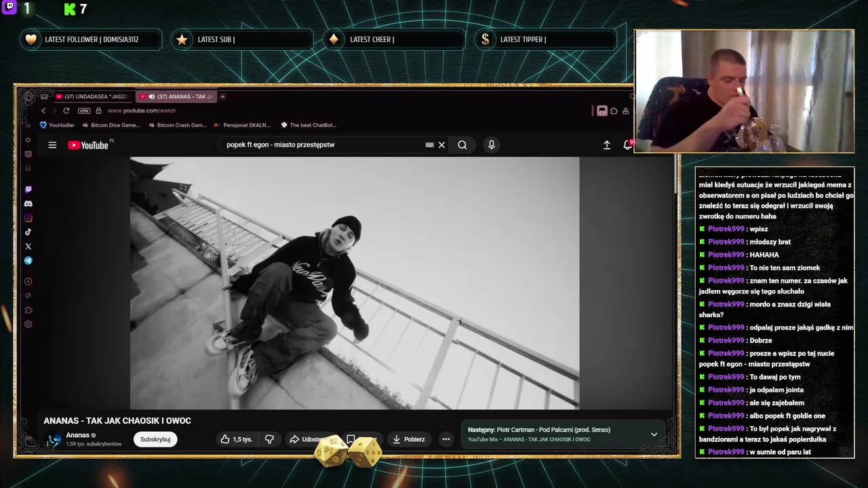Open the on-screen keyboard in search box
Image resolution: width=868 pixels, height=488 pixels.
pos(429,144)
